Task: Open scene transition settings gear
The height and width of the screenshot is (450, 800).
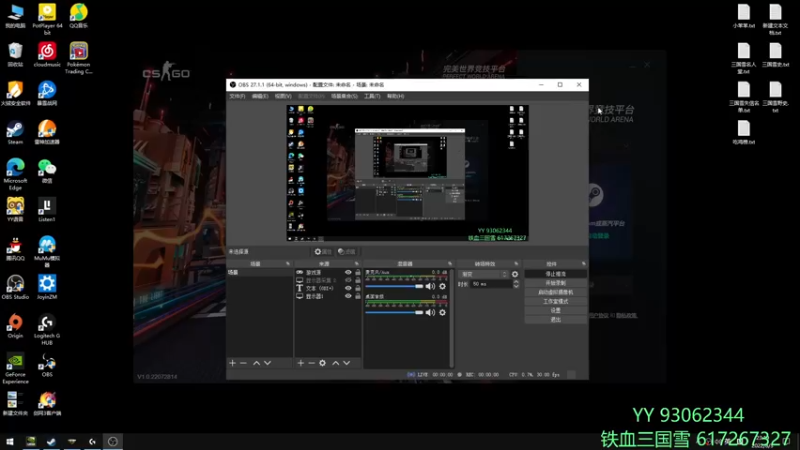Action: (515, 274)
